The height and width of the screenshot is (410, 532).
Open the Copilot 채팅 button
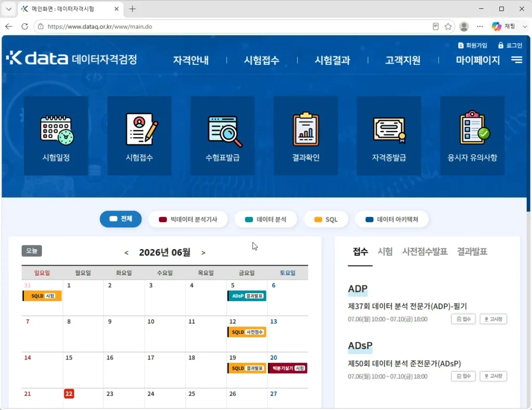[503, 26]
